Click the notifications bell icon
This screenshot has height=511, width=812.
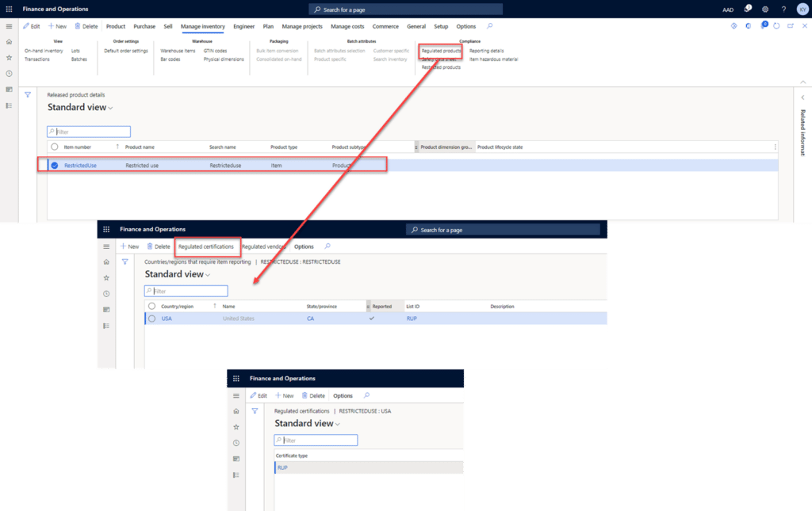748,9
